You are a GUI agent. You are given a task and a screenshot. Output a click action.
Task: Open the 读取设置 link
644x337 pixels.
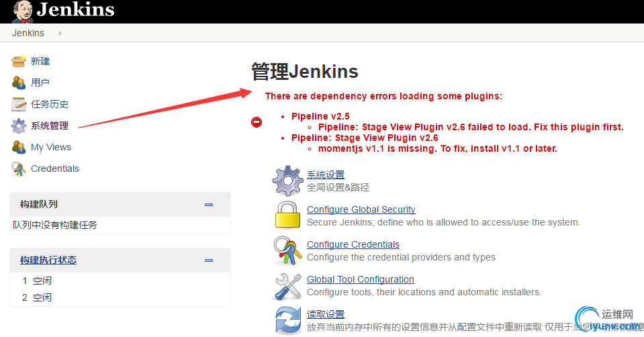coord(326,314)
